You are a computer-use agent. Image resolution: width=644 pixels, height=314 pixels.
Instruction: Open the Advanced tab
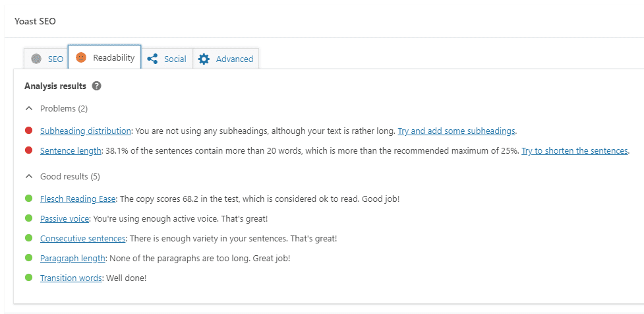tap(225, 59)
